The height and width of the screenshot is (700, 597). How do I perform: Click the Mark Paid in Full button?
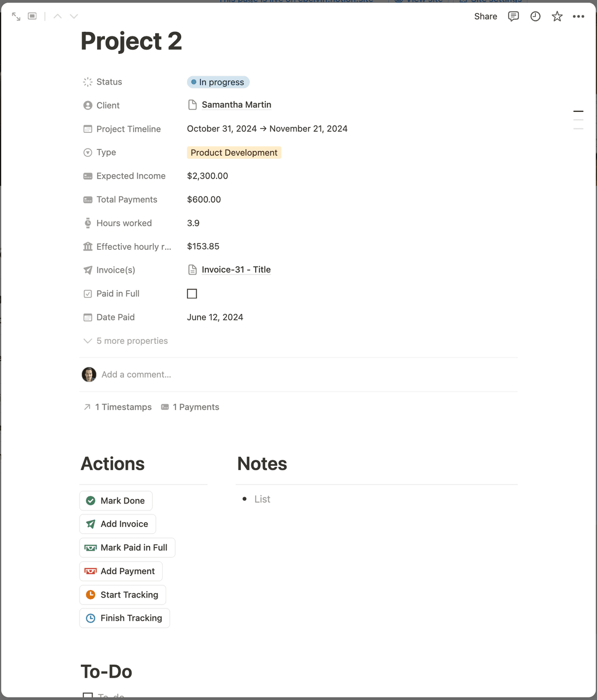127,548
